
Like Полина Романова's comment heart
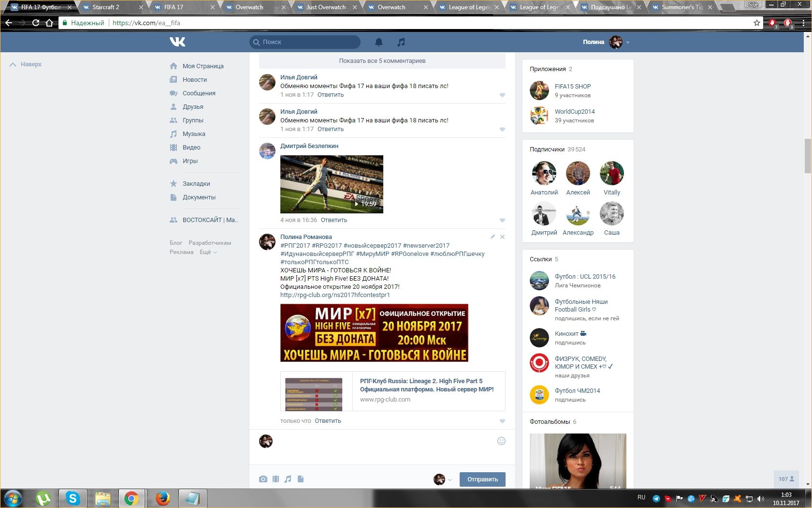[x=502, y=421]
